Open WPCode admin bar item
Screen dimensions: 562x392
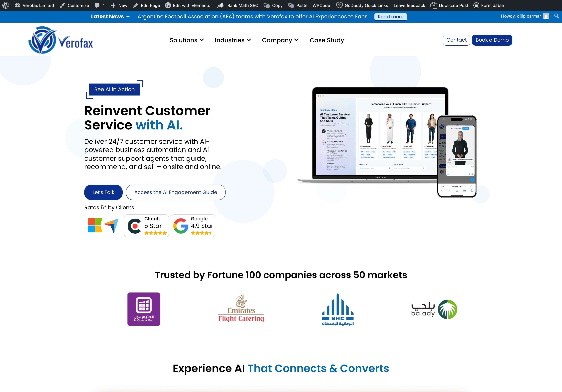tap(321, 5)
